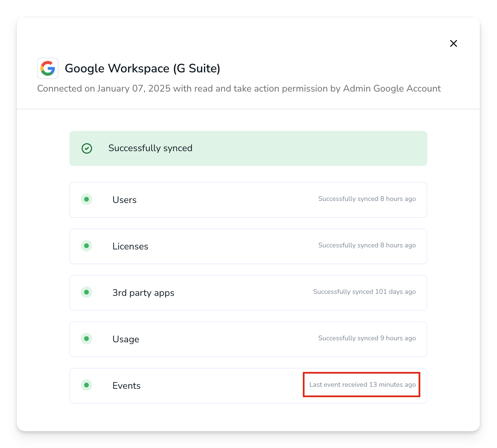497x448 pixels.
Task: Click 'Last event received 13 minutes ago'
Action: (362, 385)
